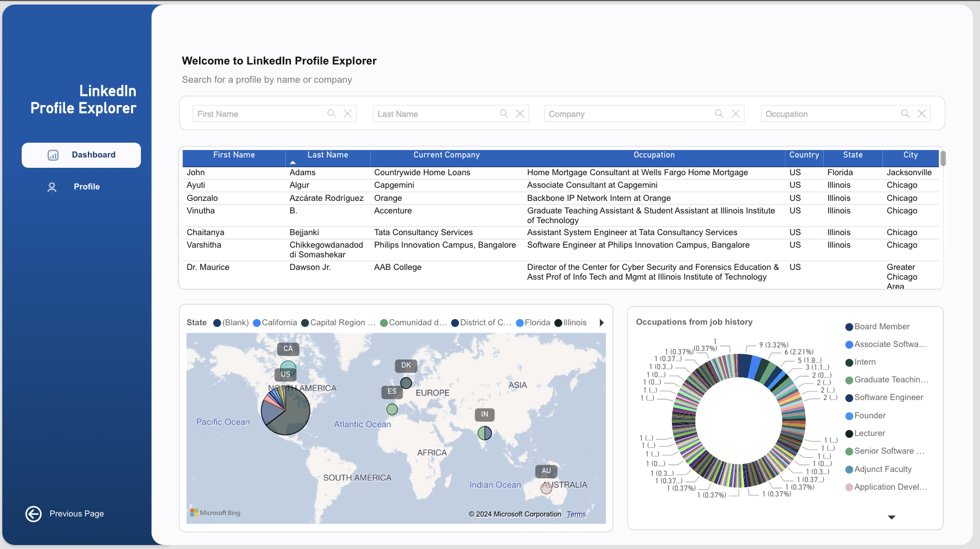Click search icon in Last Name field
This screenshot has height=549, width=980.
click(x=504, y=114)
